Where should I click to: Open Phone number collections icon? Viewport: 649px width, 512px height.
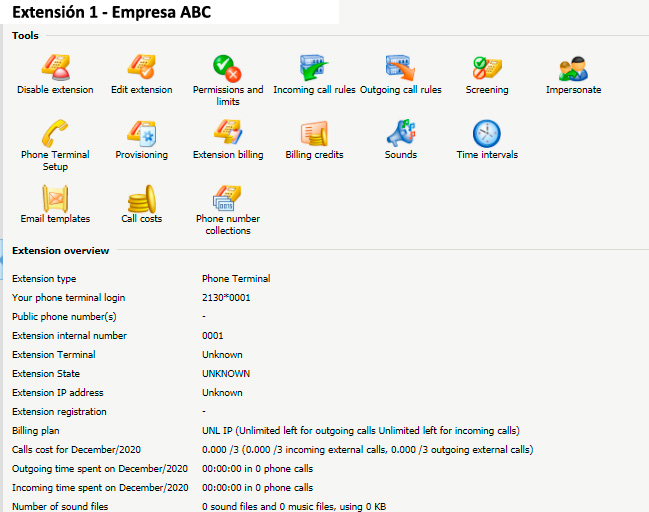coord(227,198)
